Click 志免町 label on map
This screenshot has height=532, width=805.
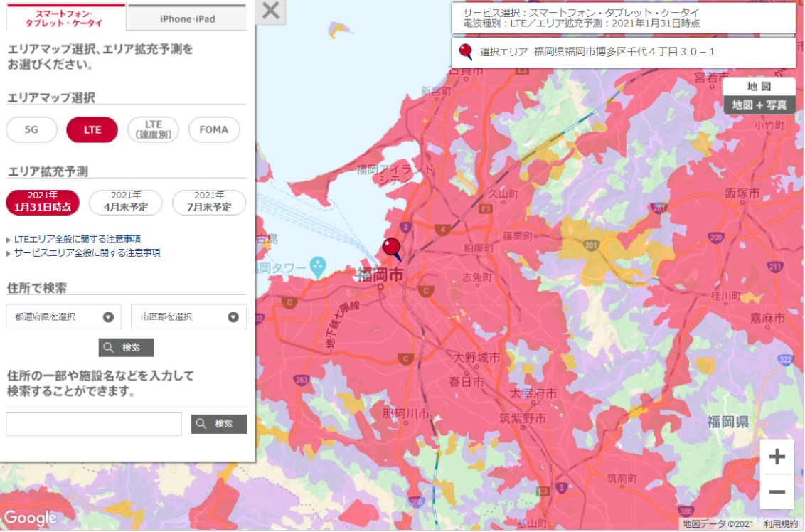click(477, 278)
